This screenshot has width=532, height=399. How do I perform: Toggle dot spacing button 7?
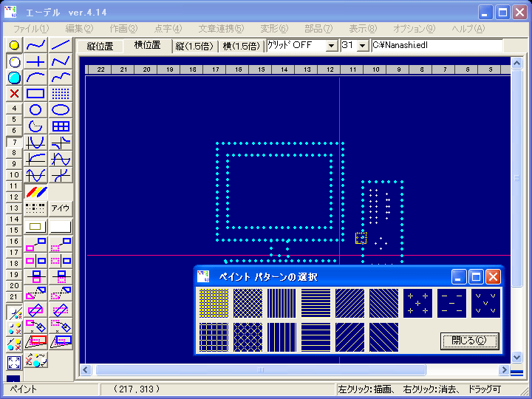coord(14,142)
